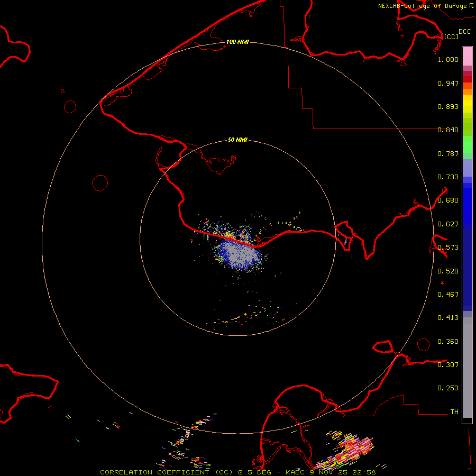
Task: Click the 0.627 scale value
Action: (x=448, y=224)
